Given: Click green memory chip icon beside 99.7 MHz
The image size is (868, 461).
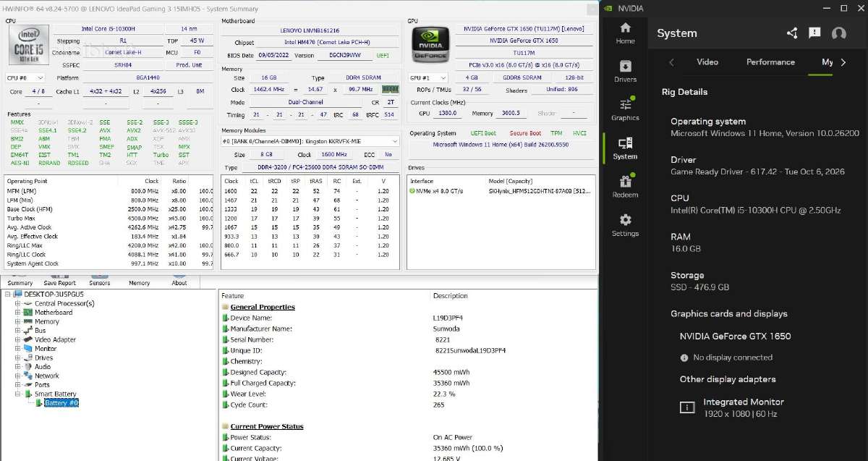Looking at the screenshot, I should 390,89.
